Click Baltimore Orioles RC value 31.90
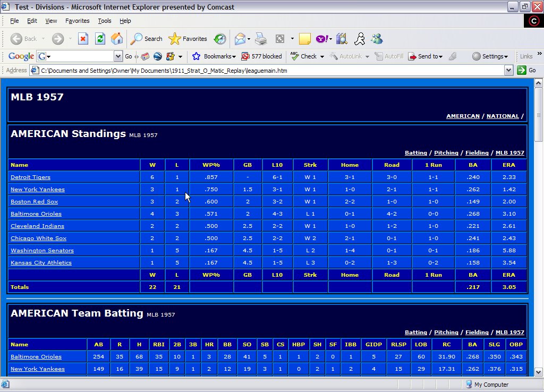This screenshot has width=544, height=392. tap(446, 356)
